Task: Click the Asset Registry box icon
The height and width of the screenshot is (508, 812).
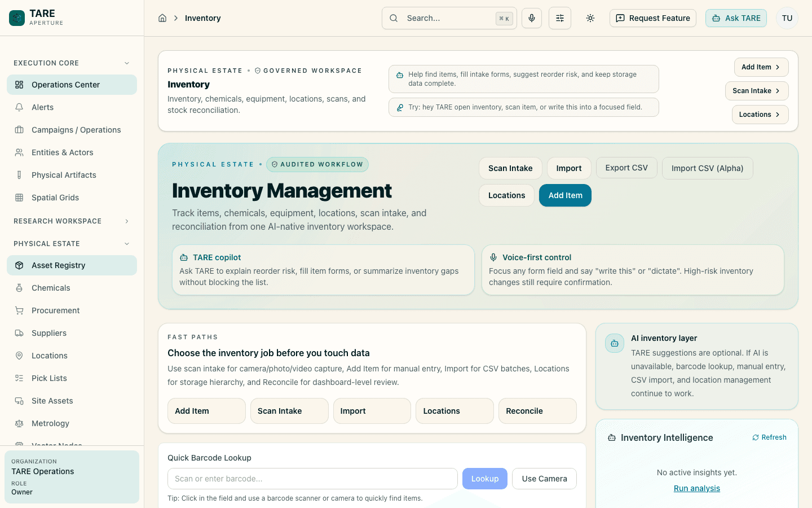Action: tap(19, 265)
